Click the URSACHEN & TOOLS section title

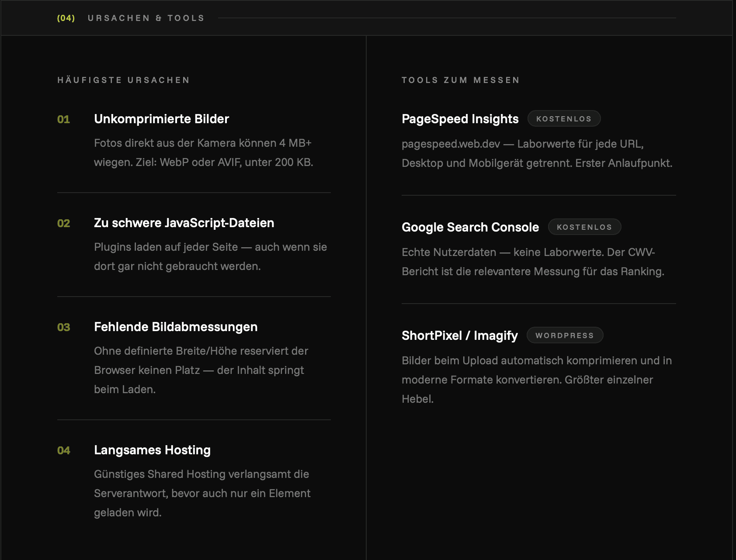(x=146, y=18)
